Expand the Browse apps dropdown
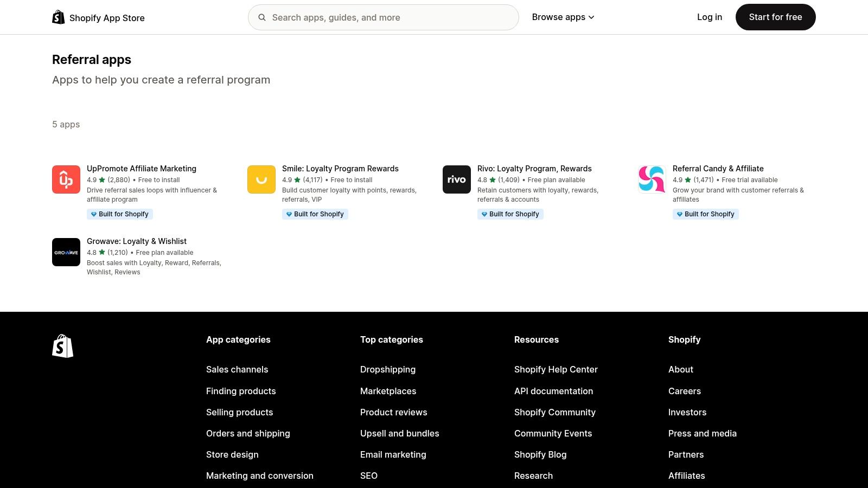This screenshot has height=488, width=868. coord(563,17)
